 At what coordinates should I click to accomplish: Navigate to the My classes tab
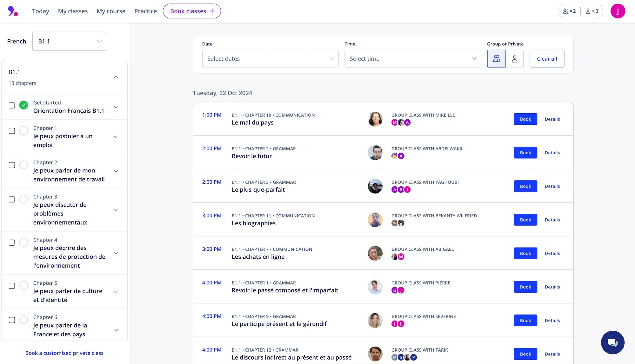[x=73, y=11]
